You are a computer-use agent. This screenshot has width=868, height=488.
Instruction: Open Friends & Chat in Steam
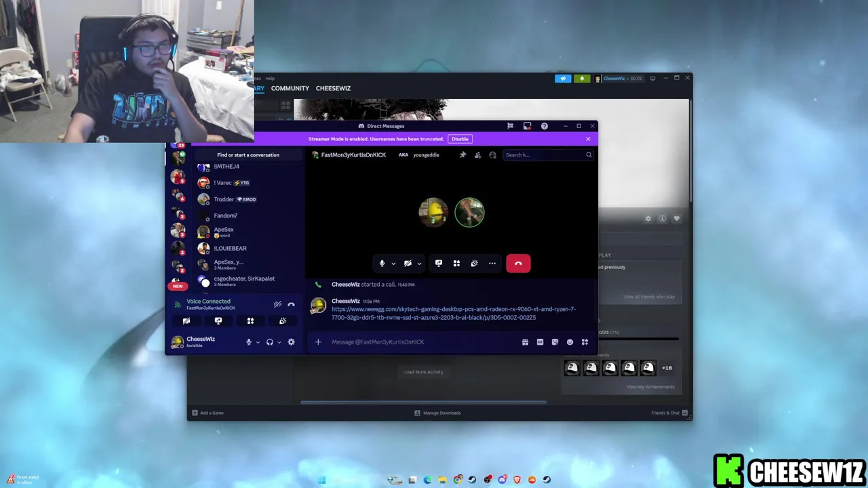click(669, 413)
